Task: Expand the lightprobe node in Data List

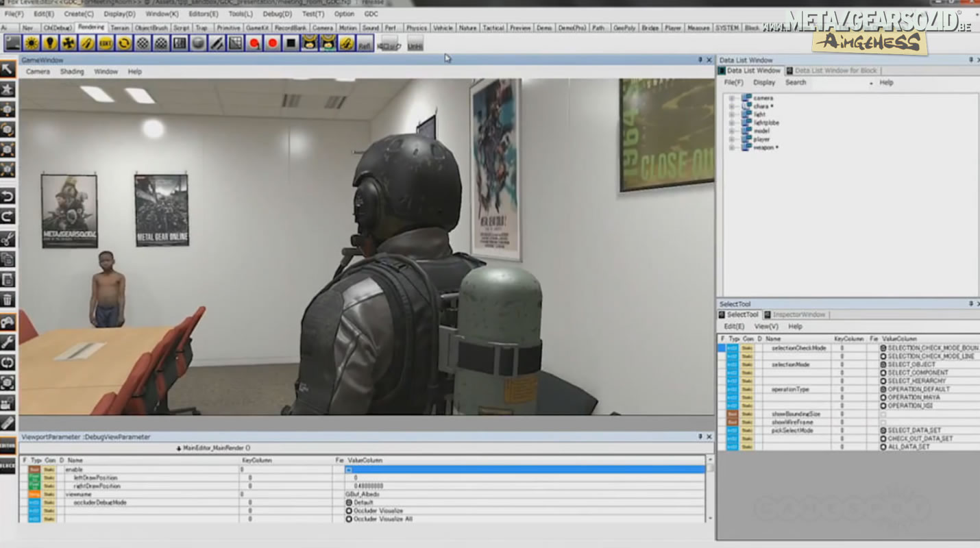Action: pyautogui.click(x=731, y=123)
